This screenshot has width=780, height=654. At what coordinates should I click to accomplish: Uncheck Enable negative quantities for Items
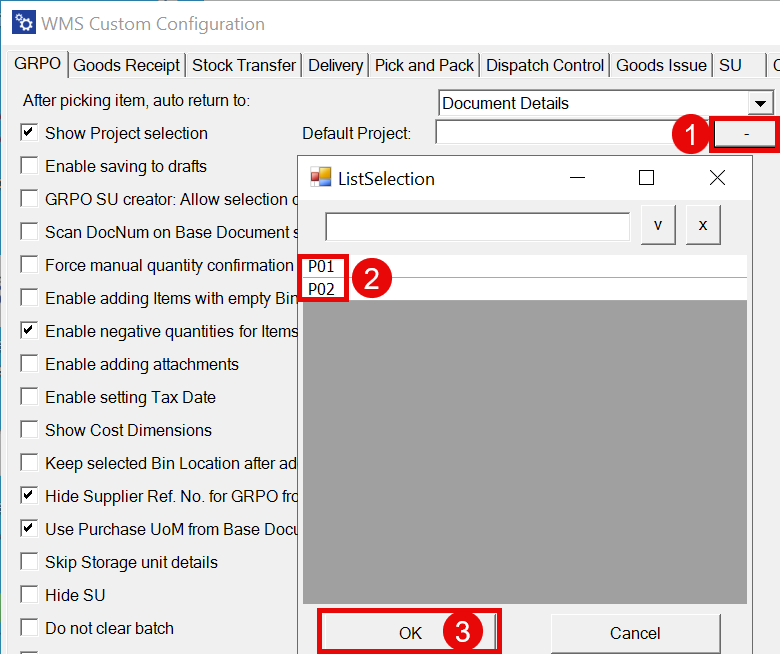[29, 331]
